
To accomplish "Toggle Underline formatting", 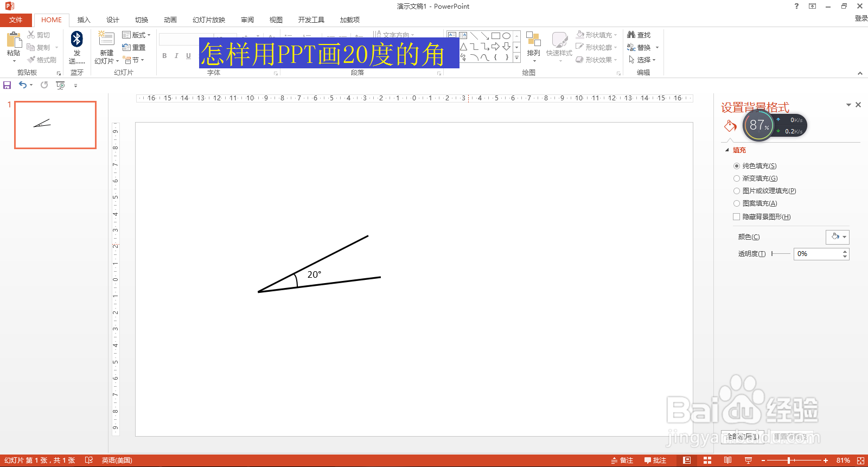I will click(x=188, y=56).
